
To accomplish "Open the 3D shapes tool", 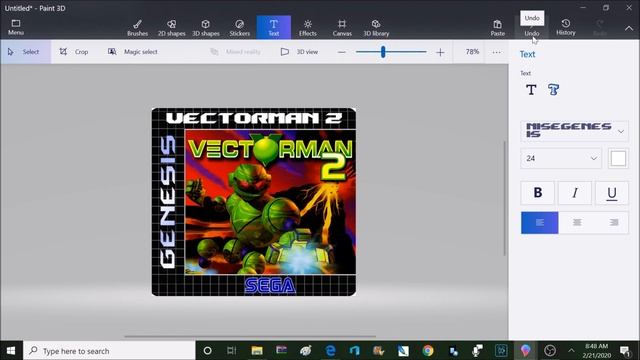I will tap(206, 28).
